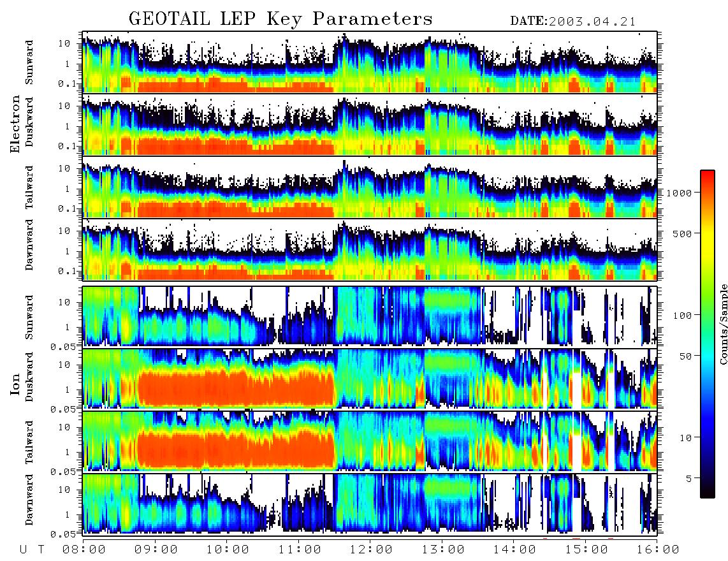Viewport: 728px width, 561px height.
Task: Click the 1000 colorbar tick label
Action: (680, 193)
